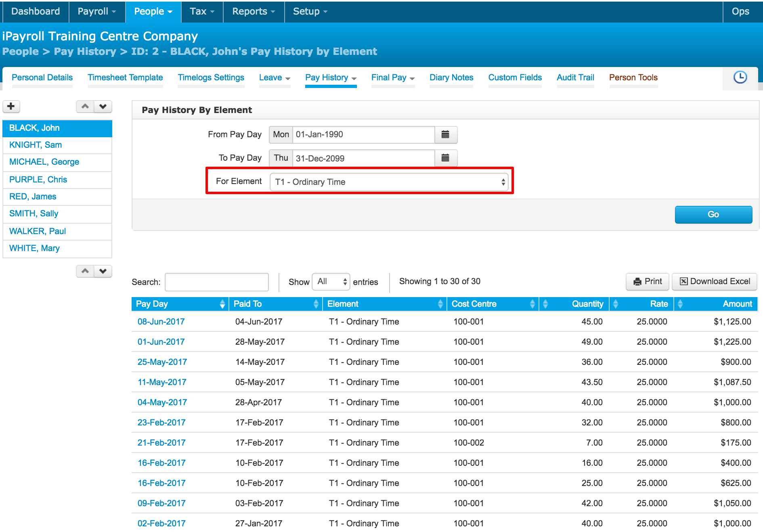Expand the People menu
Viewport: 763px width, 532px height.
[153, 11]
